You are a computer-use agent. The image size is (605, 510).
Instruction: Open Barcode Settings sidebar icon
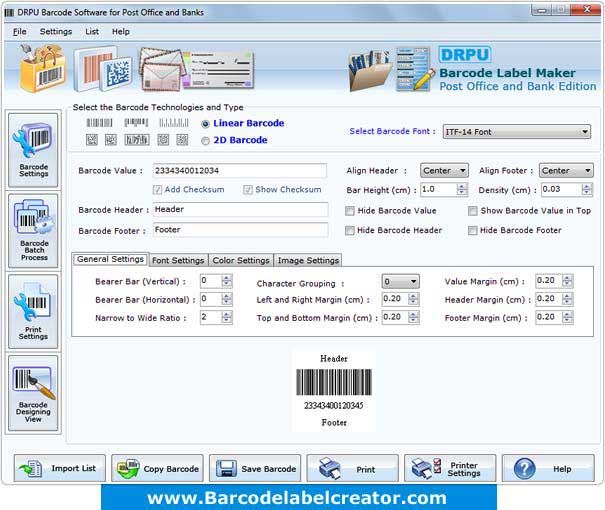(33, 150)
